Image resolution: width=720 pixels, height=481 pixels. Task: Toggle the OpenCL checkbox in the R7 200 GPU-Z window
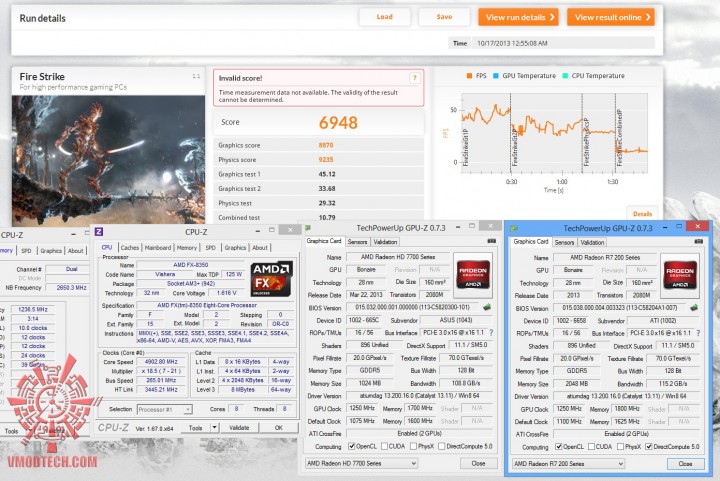558,447
